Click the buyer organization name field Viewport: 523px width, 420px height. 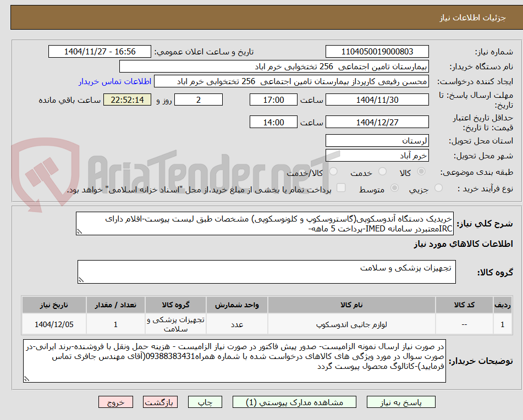(x=274, y=67)
